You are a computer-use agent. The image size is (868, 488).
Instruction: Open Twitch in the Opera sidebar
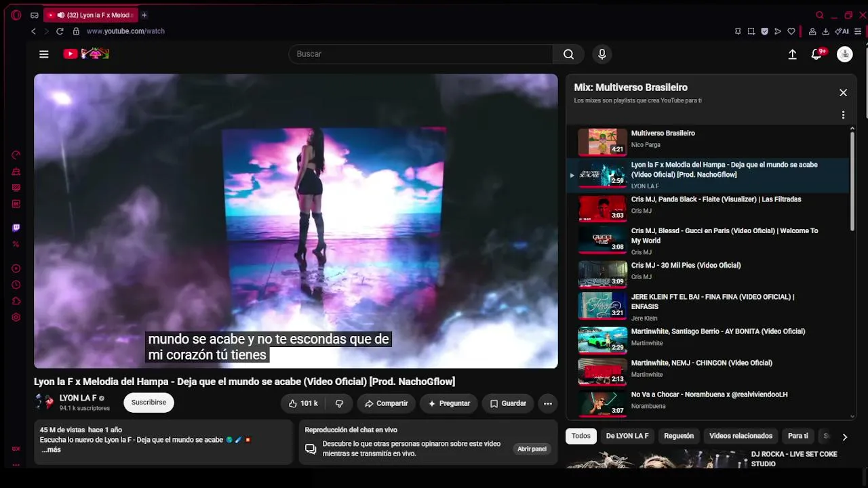(16, 228)
